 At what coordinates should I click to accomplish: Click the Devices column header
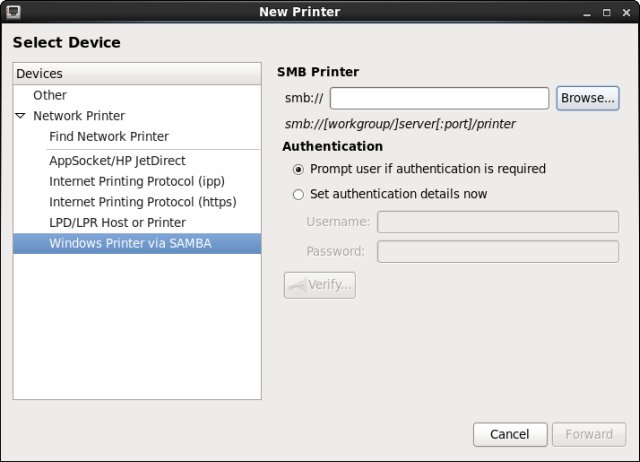coord(137,74)
